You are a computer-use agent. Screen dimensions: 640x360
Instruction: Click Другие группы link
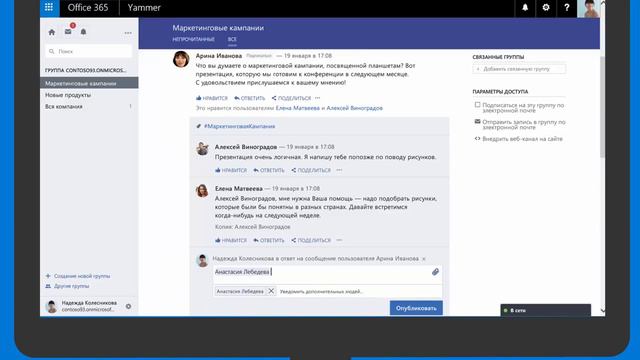click(67, 286)
